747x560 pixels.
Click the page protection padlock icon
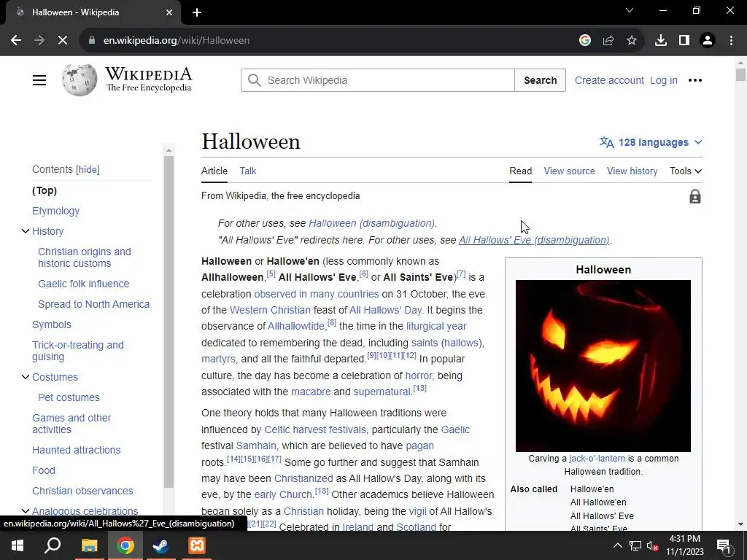695,196
